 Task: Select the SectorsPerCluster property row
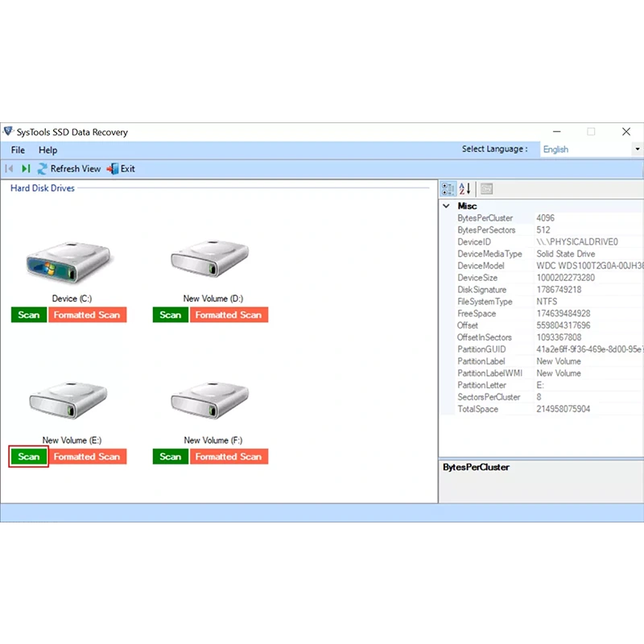point(550,397)
